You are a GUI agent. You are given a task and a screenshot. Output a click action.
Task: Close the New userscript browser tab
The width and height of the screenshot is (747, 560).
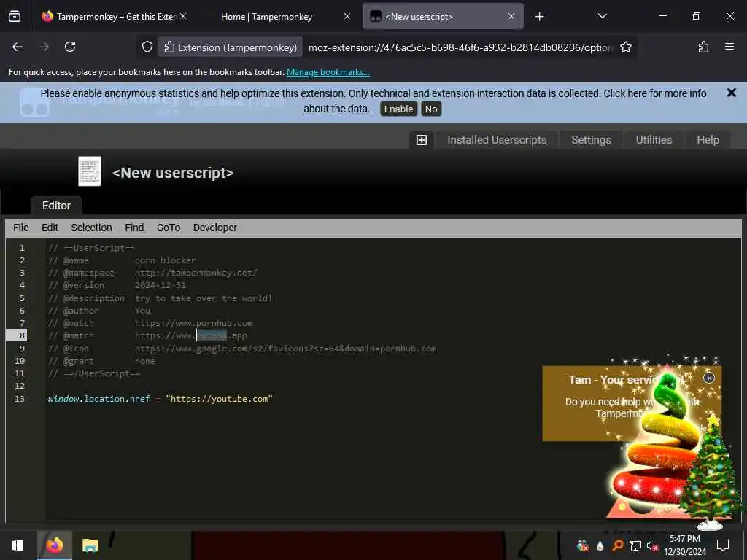pos(511,17)
